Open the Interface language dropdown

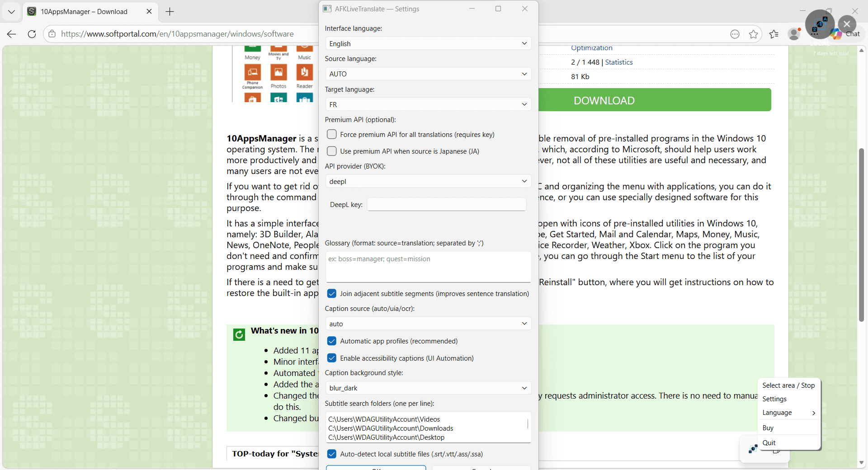tap(428, 43)
